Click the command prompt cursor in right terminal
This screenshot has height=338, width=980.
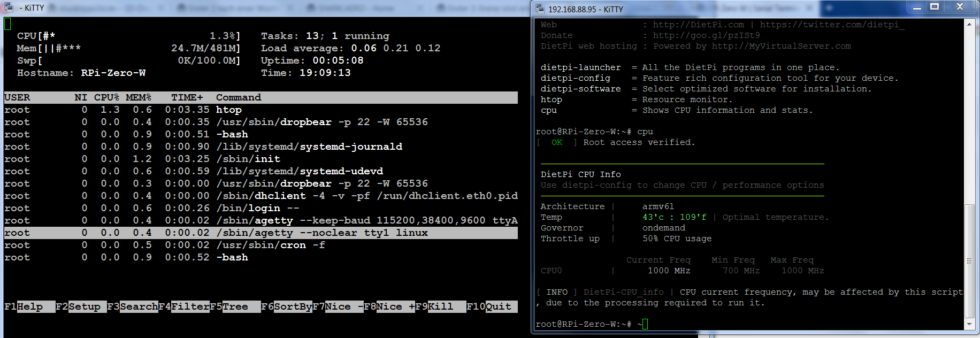(645, 324)
